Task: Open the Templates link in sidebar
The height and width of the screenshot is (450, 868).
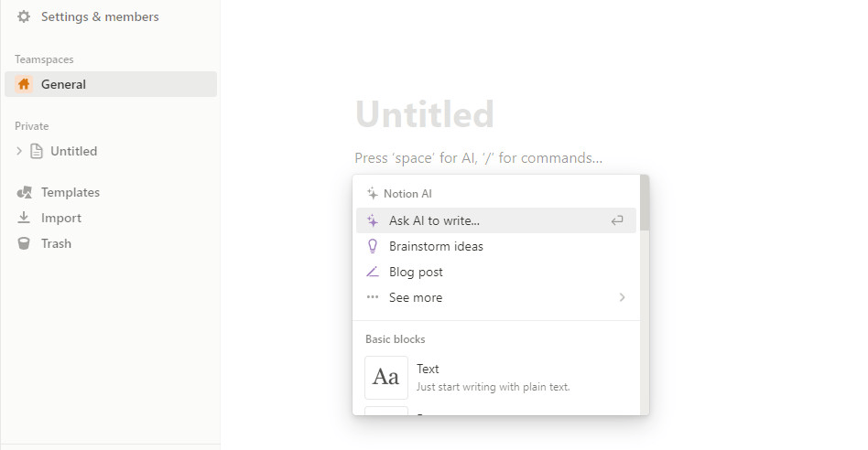Action: 71,192
